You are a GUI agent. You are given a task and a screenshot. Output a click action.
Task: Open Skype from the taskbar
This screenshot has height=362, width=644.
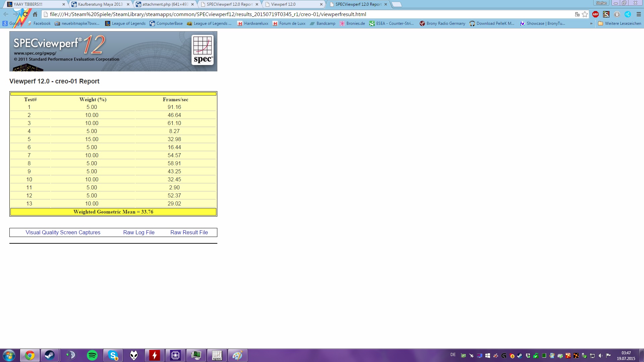pos(113,355)
